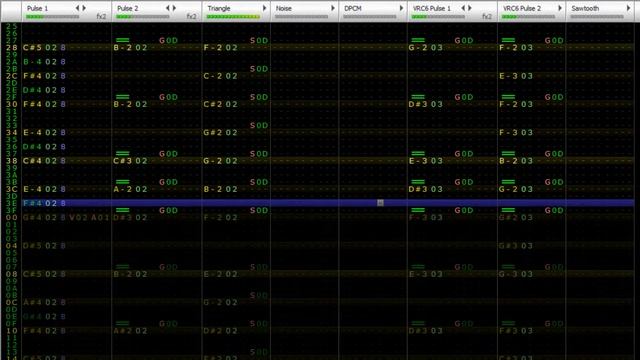This screenshot has height=360, width=640.
Task: Mute the VRC6 Pulse 1 channel header
Action: [x=432, y=8]
